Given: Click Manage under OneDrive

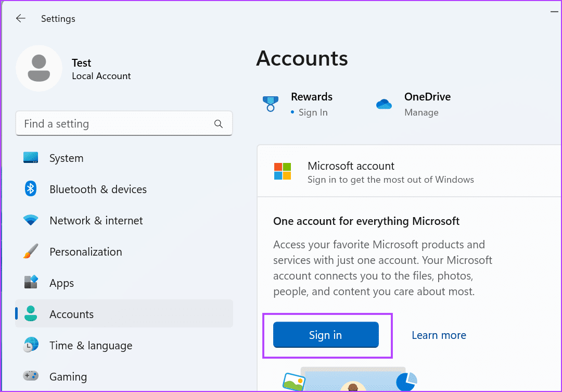Looking at the screenshot, I should (x=421, y=112).
